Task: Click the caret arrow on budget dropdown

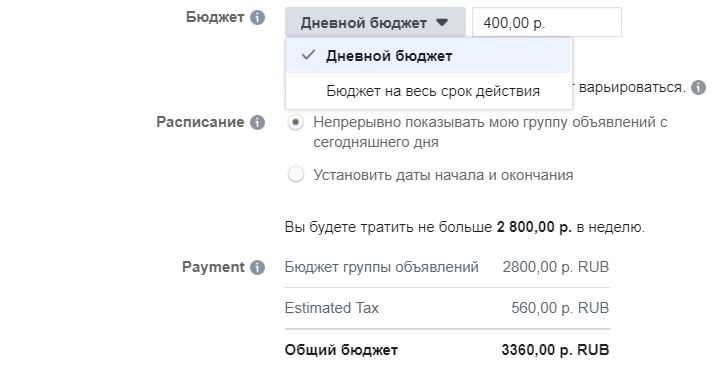Action: (x=442, y=22)
